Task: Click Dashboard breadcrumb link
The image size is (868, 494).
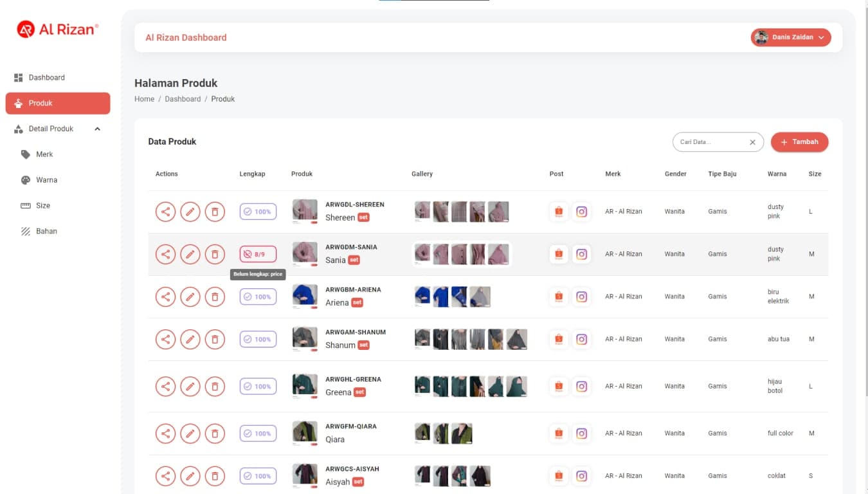Action: click(x=183, y=99)
